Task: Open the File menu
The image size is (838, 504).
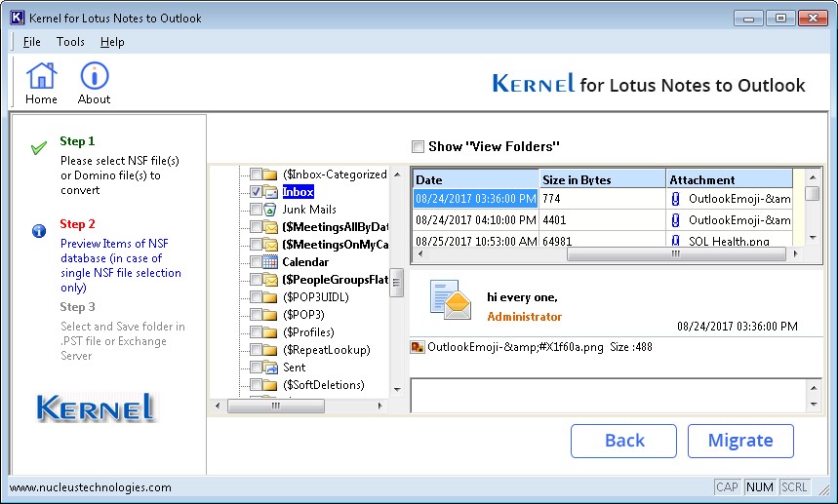Action: pyautogui.click(x=31, y=42)
